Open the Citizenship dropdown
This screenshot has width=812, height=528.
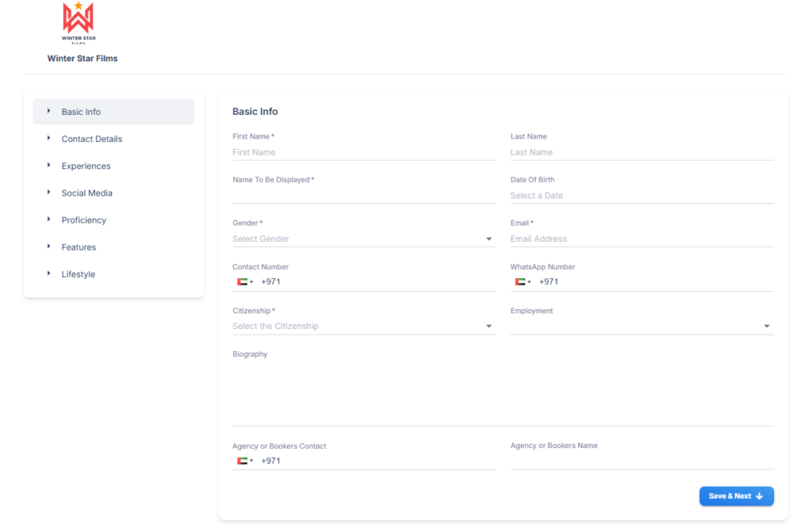[363, 326]
